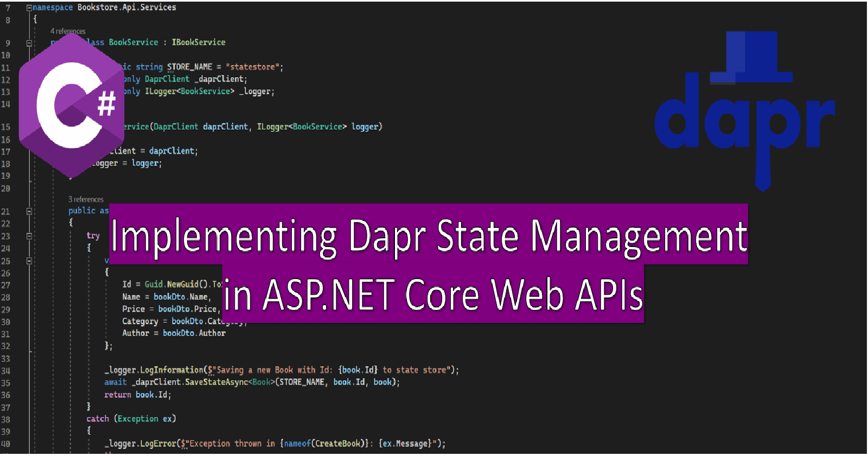Click "ex.Message" on line 40
Image resolution: width=868 pixels, height=456 pixels.
(x=405, y=444)
